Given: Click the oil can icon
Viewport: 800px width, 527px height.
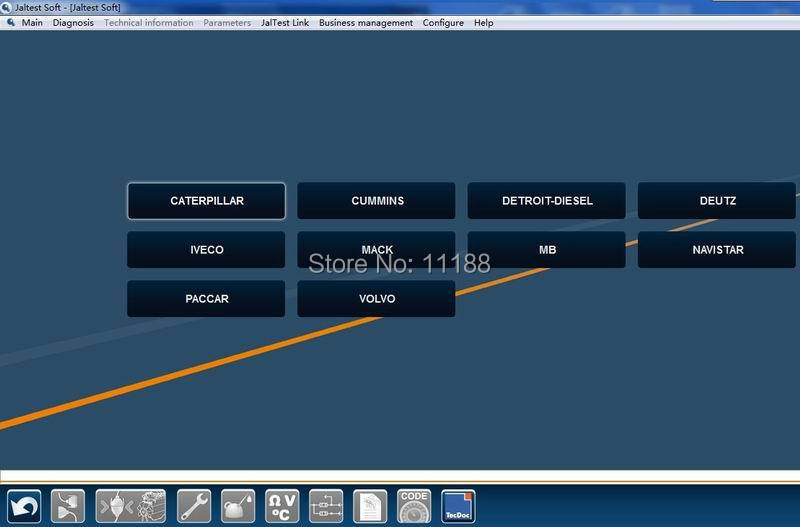Looking at the screenshot, I should [238, 507].
